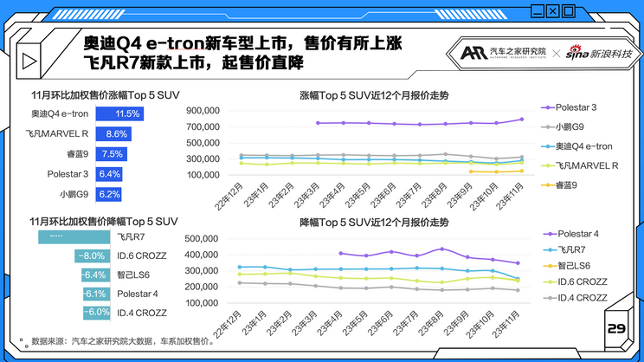This screenshot has width=644, height=362.
Task: Click the Autohome Research Institute logo
Action: pos(503,53)
